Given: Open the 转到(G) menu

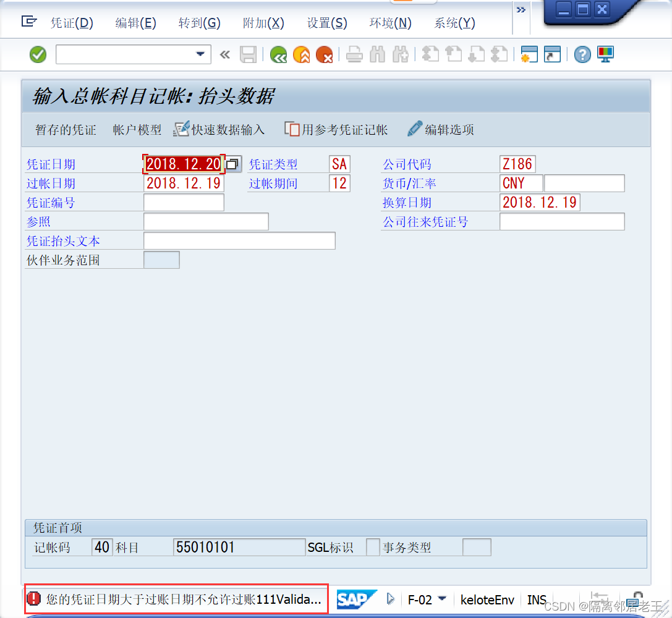Looking at the screenshot, I should (199, 22).
